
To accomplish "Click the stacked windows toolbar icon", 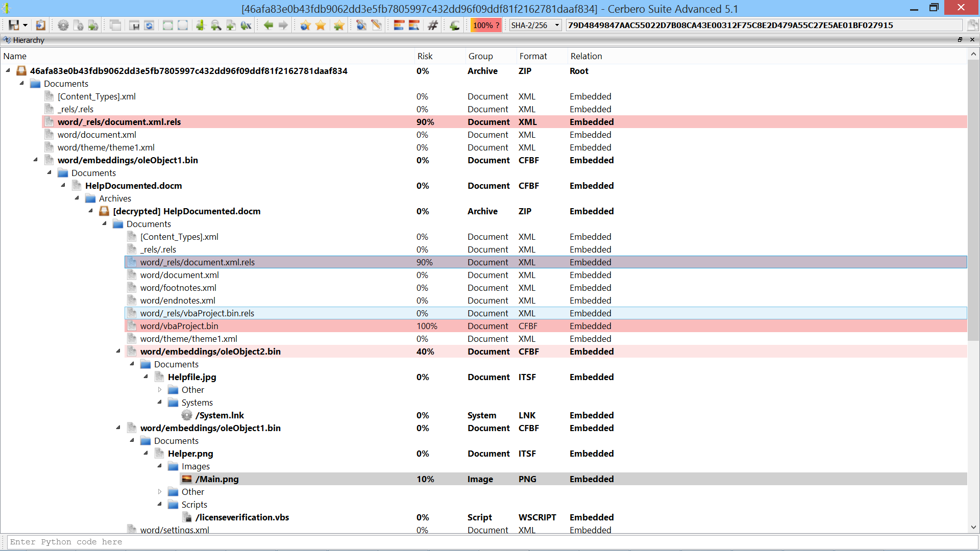I will click(x=115, y=25).
